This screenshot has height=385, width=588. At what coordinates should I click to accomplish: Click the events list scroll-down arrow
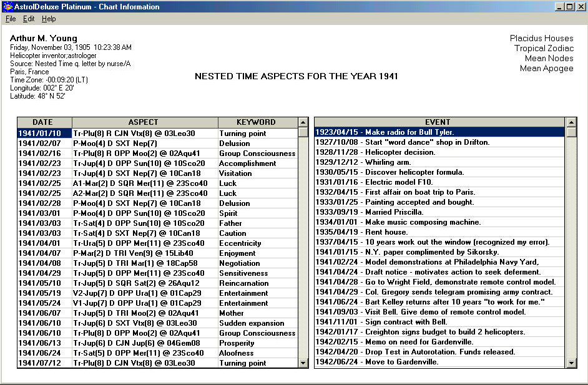click(x=571, y=363)
